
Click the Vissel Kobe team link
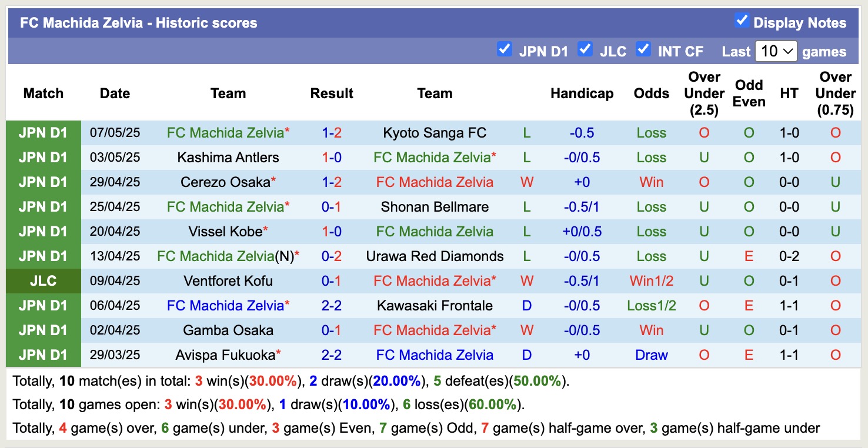click(x=225, y=232)
